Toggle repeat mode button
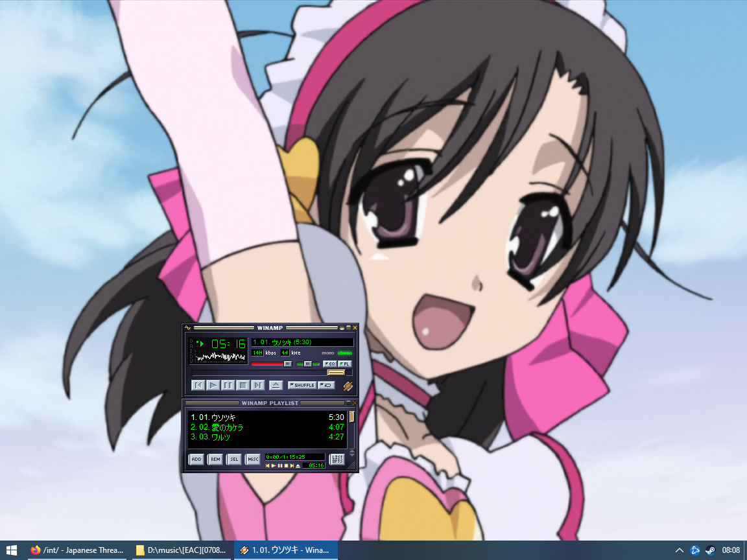Screen dimensions: 747x560 click(326, 385)
